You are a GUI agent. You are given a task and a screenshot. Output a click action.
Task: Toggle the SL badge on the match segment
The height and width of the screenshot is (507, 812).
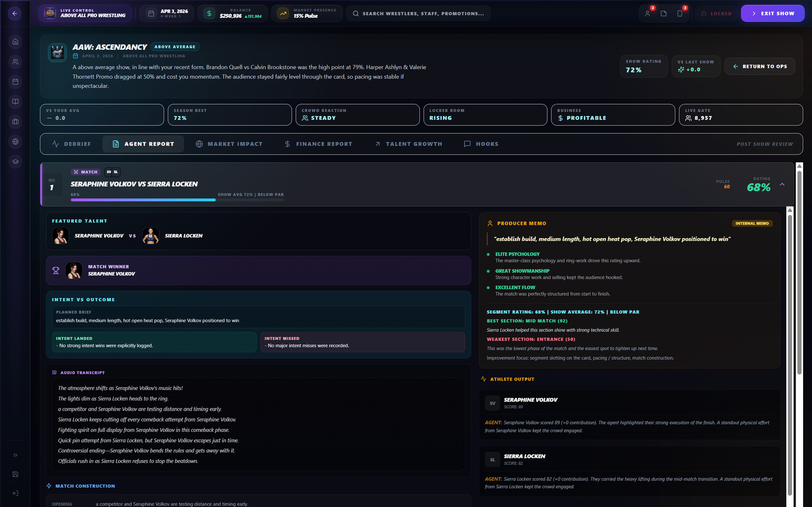(x=116, y=172)
